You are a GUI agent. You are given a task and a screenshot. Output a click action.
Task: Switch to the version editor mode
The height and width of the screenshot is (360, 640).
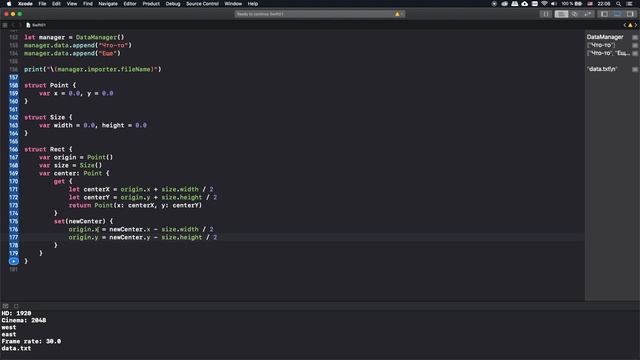click(587, 14)
